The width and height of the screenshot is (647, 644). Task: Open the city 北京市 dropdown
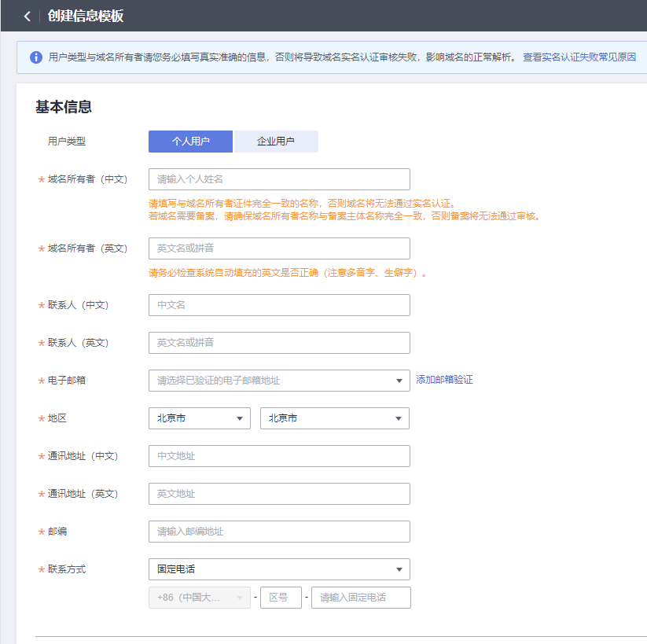click(335, 418)
